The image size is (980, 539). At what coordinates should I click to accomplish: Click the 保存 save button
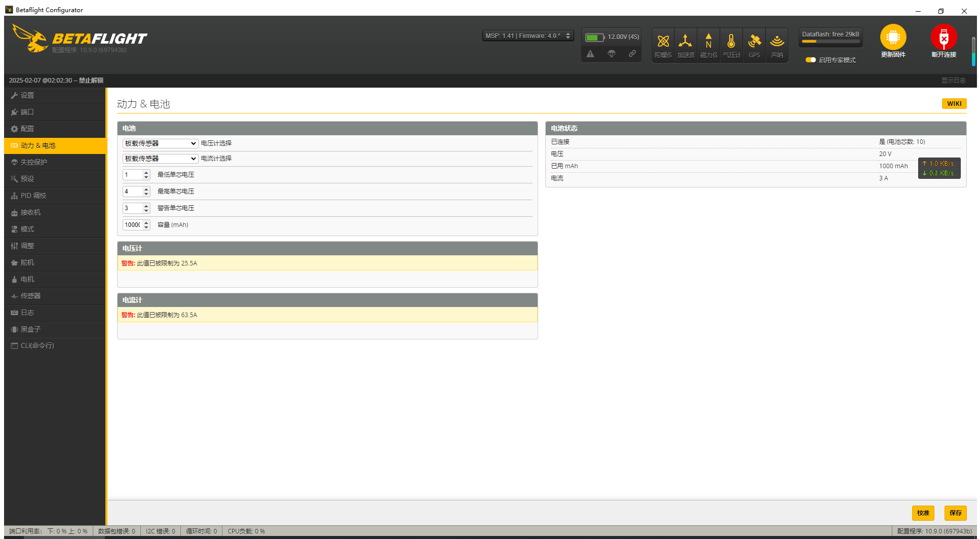coord(956,513)
